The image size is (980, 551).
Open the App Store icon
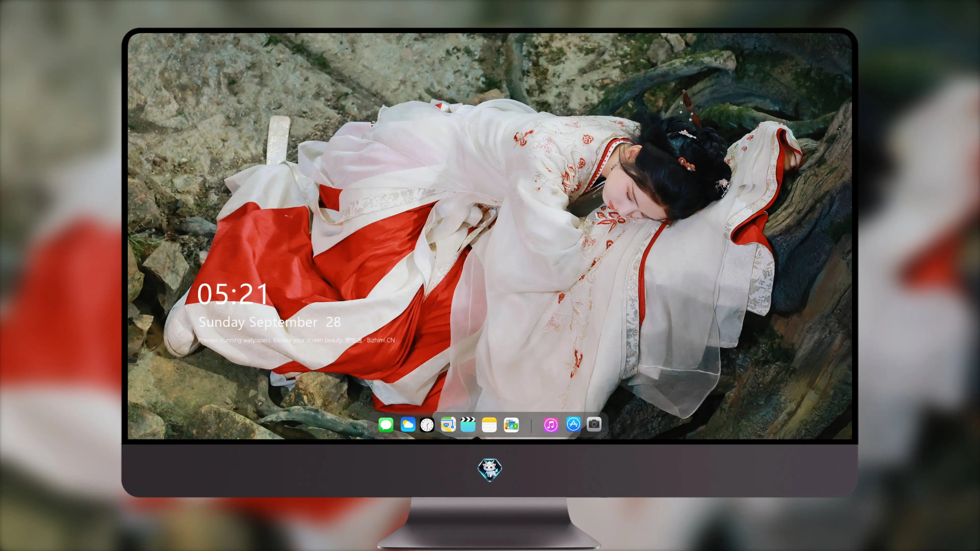(x=573, y=424)
